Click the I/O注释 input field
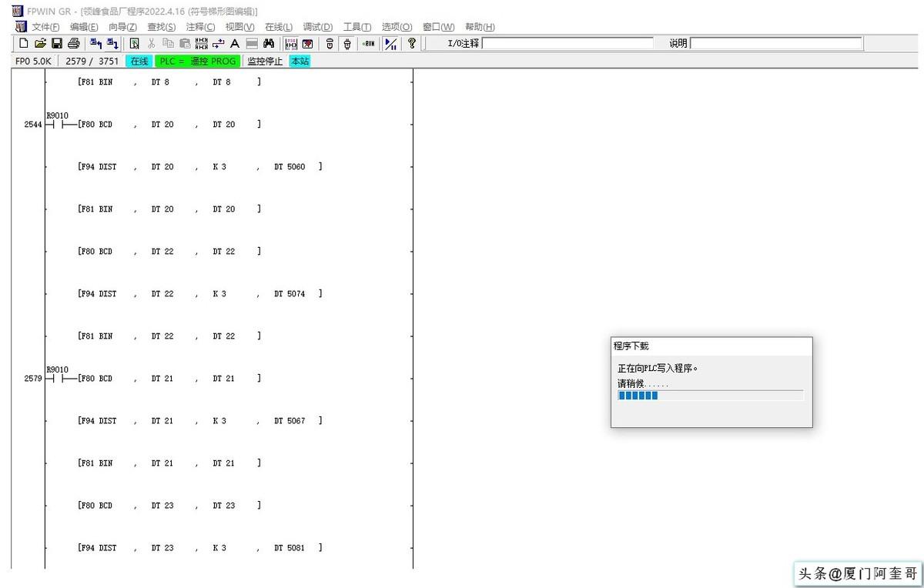924x588 pixels. (567, 44)
